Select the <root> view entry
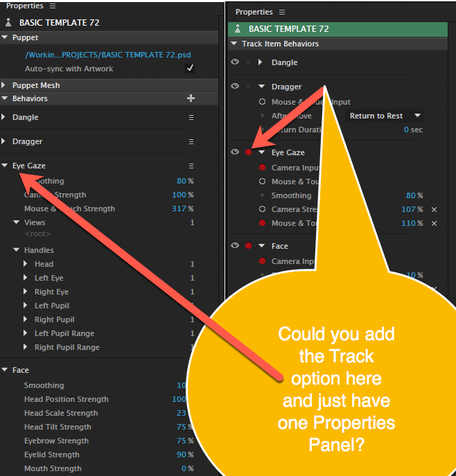This screenshot has width=456, height=476. pyautogui.click(x=37, y=234)
